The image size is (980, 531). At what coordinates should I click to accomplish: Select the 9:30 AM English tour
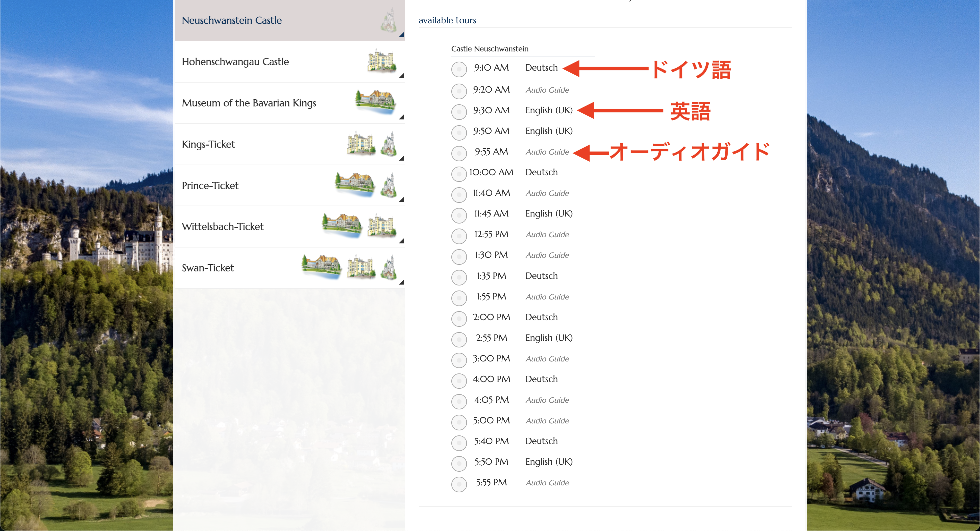(x=459, y=112)
